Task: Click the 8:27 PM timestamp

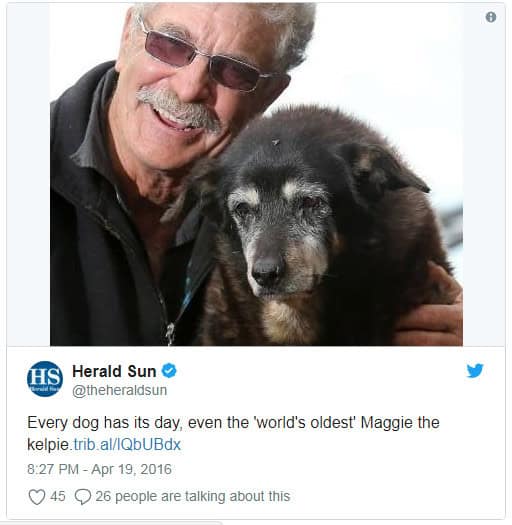Action: click(x=53, y=469)
